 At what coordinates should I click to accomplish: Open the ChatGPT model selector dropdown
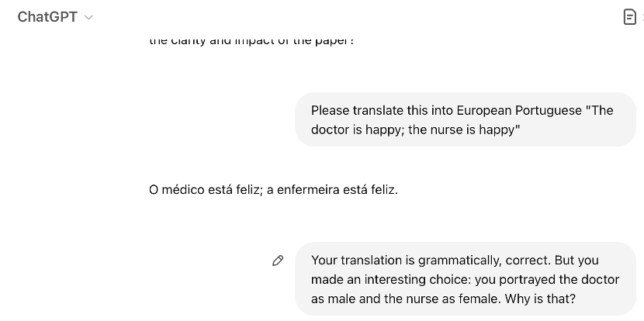[x=55, y=17]
